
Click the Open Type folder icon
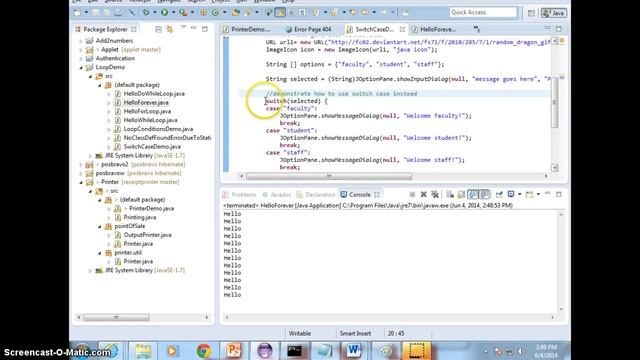[236, 13]
